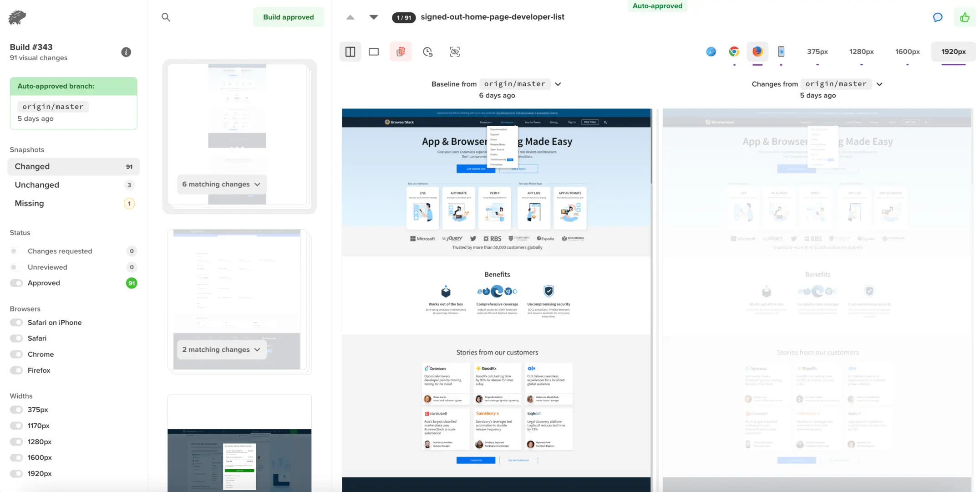
Task: Toggle the Approved status filter
Action: pyautogui.click(x=16, y=283)
